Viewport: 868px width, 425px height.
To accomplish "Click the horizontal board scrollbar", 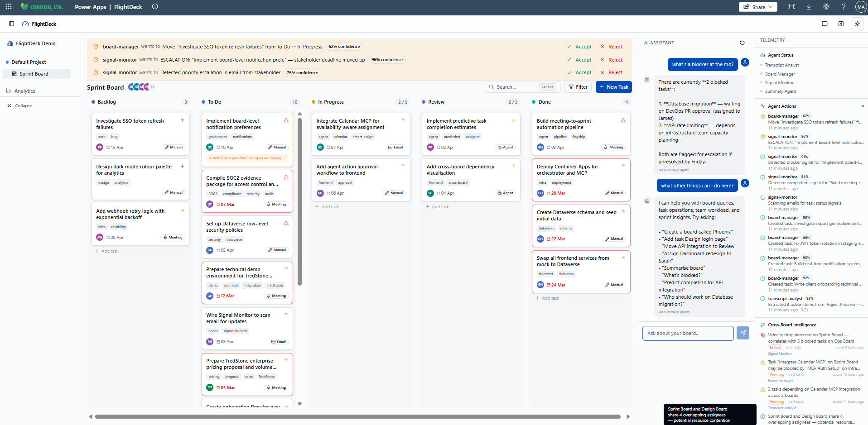I will click(x=357, y=417).
